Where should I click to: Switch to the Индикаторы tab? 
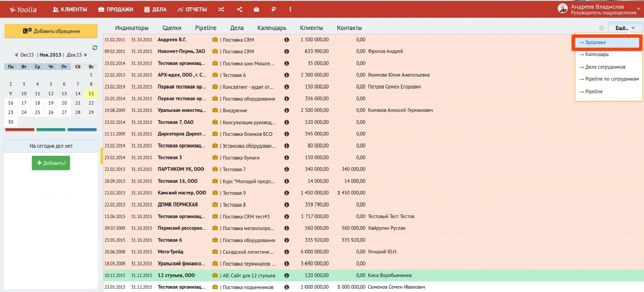(132, 28)
